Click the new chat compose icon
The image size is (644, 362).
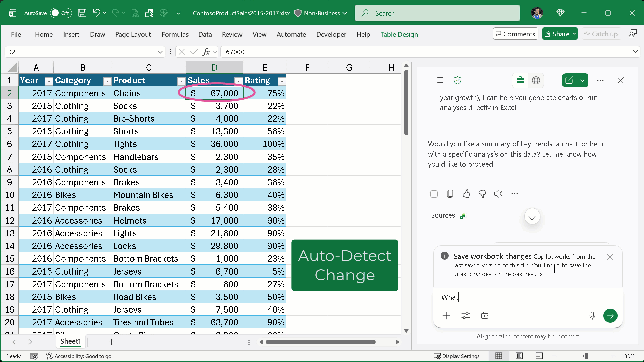(569, 80)
